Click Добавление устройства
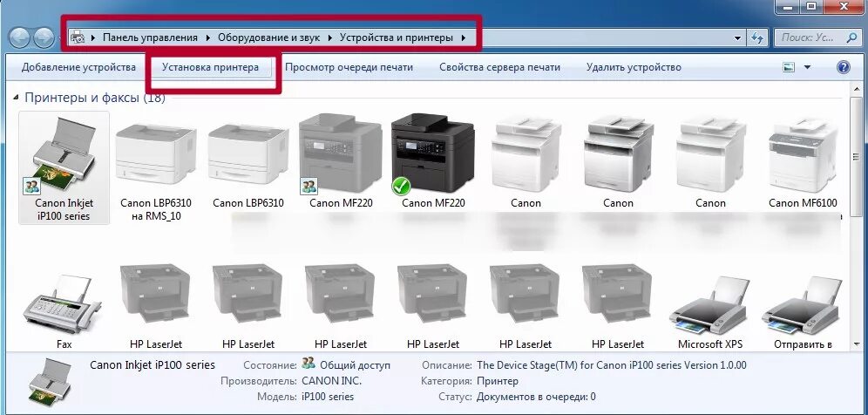This screenshot has width=868, height=415. click(78, 68)
